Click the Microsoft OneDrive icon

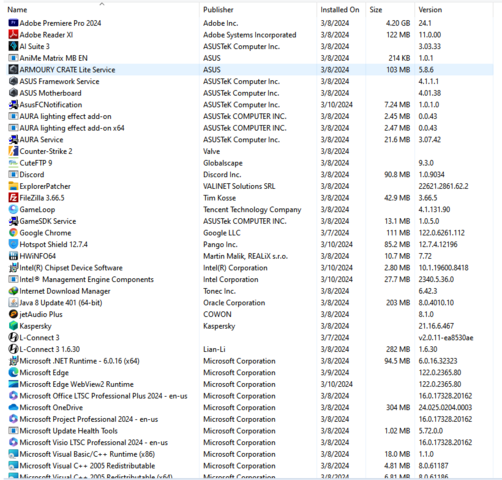point(13,407)
